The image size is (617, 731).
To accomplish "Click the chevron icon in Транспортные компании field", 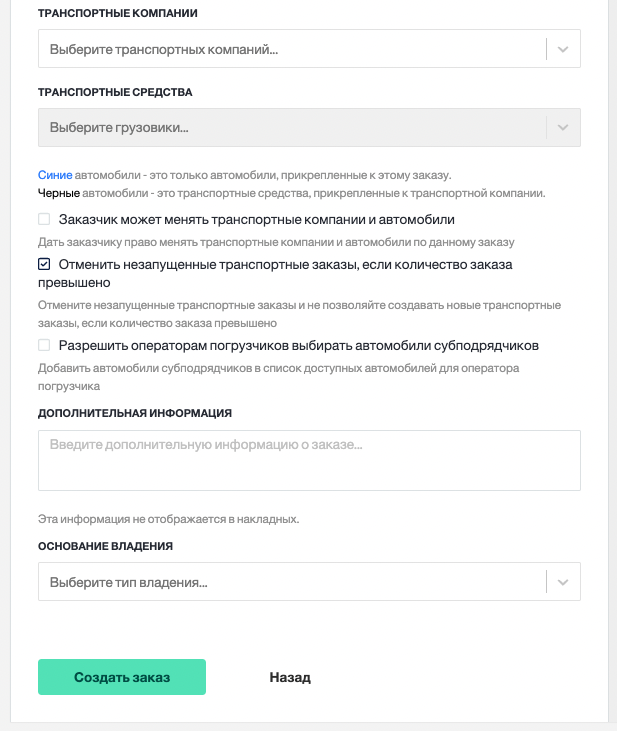I will click(x=563, y=49).
